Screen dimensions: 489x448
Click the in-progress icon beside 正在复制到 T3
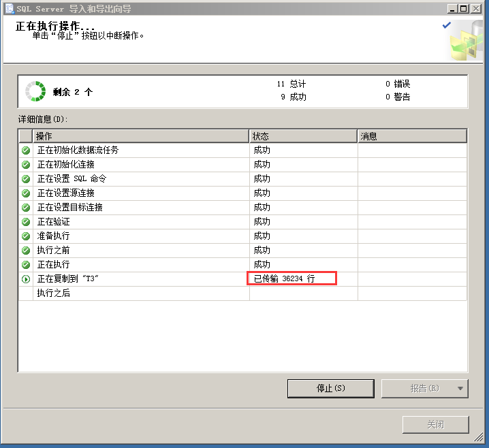click(26, 279)
